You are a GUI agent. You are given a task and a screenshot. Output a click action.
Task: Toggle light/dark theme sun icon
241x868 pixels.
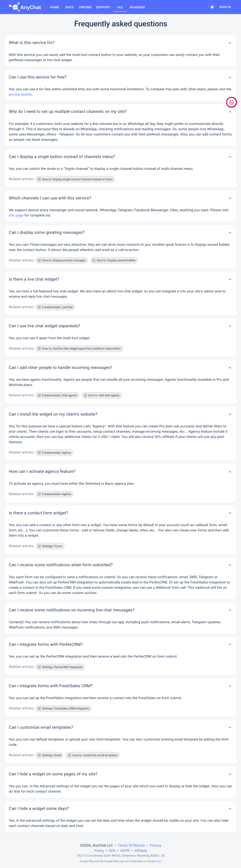point(212,7)
